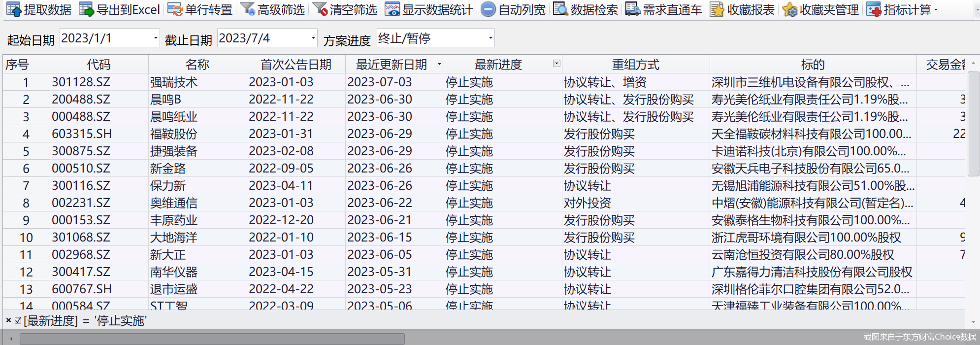Click the 自动列宽 icon
Screen dimensions: 980x345
pos(488,9)
